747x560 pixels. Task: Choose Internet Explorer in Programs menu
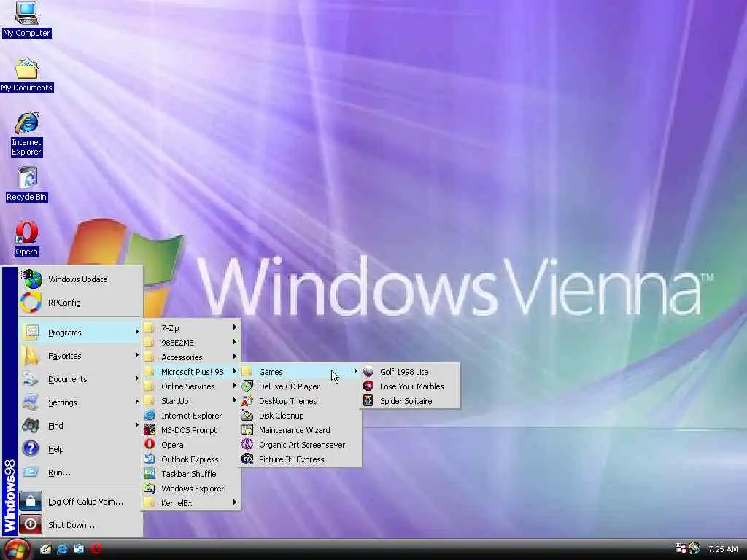pyautogui.click(x=190, y=416)
